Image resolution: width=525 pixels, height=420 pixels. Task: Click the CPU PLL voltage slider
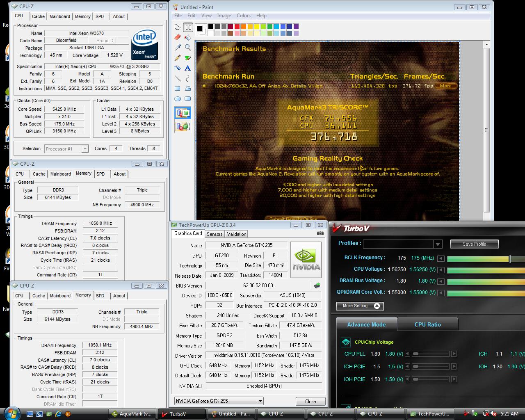tap(431, 354)
